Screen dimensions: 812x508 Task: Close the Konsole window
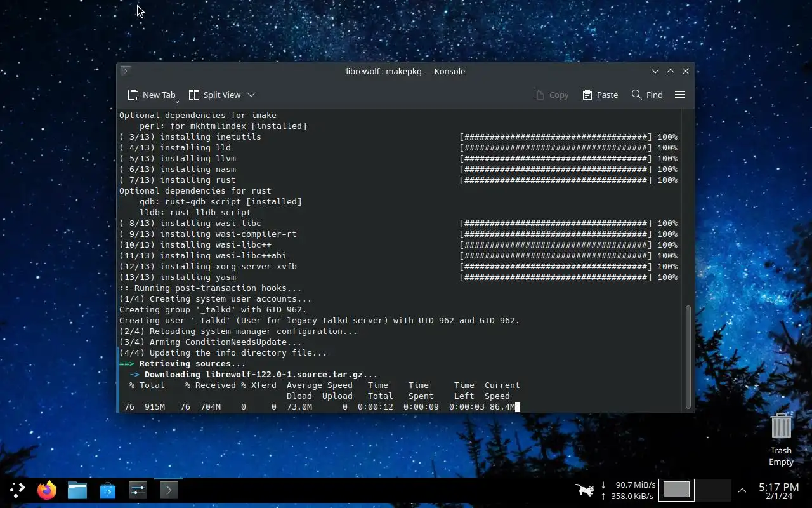point(686,71)
